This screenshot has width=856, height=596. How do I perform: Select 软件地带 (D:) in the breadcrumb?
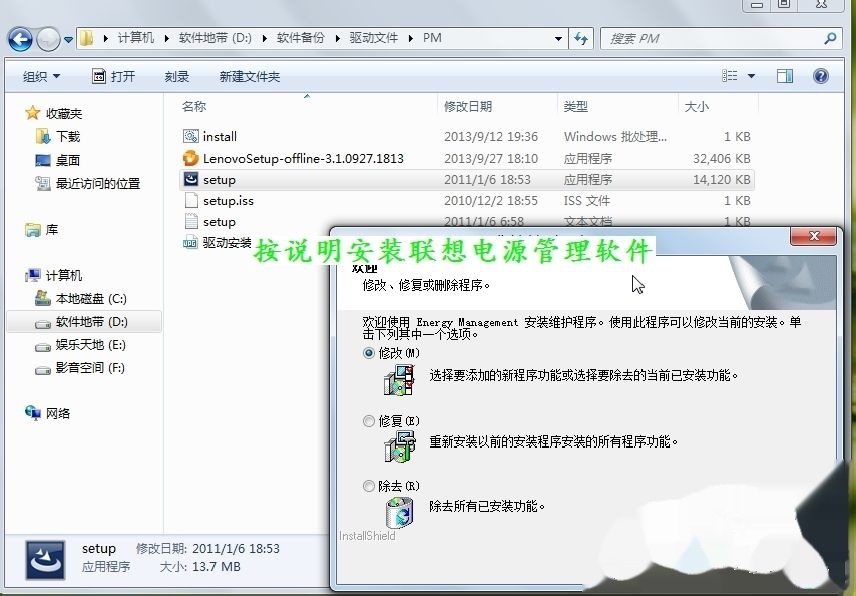[215, 38]
